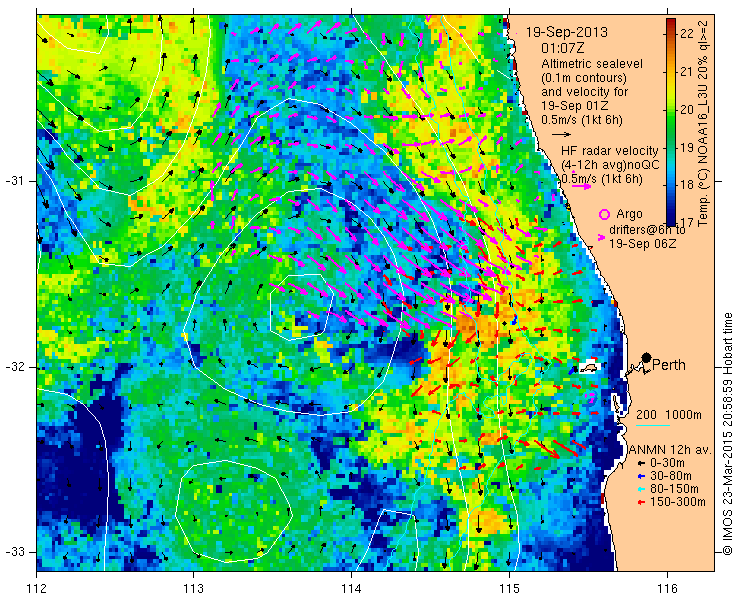Click the 114 longitude axis label
Viewport: 740px width, 600px height.
pos(351,589)
